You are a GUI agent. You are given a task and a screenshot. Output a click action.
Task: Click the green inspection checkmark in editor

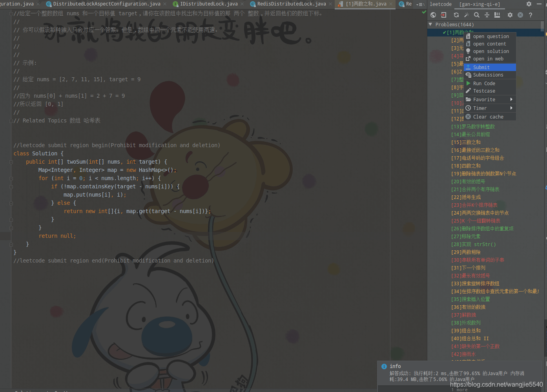424,12
